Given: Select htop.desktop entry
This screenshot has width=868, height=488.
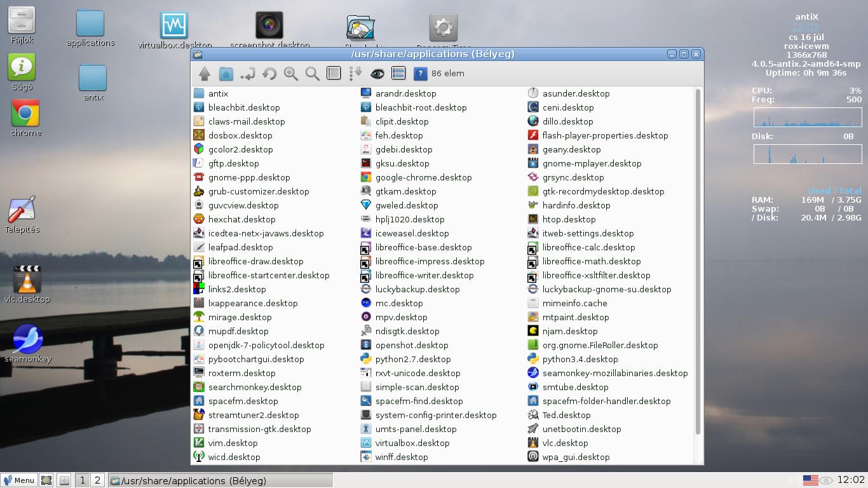Looking at the screenshot, I should (x=562, y=219).
